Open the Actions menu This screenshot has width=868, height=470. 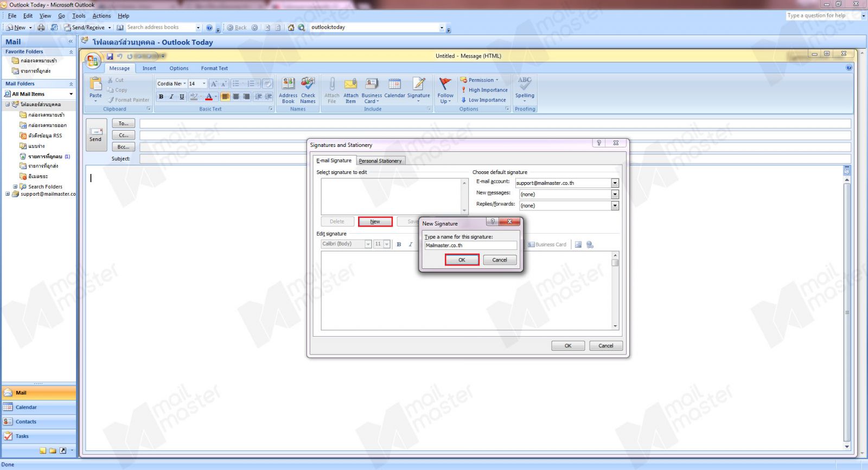(x=101, y=16)
